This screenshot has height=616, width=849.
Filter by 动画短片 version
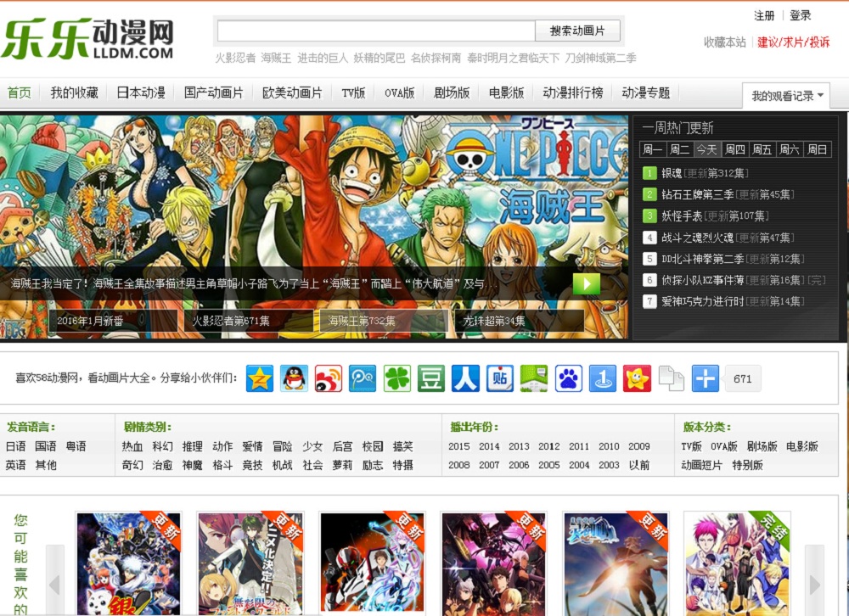(701, 465)
